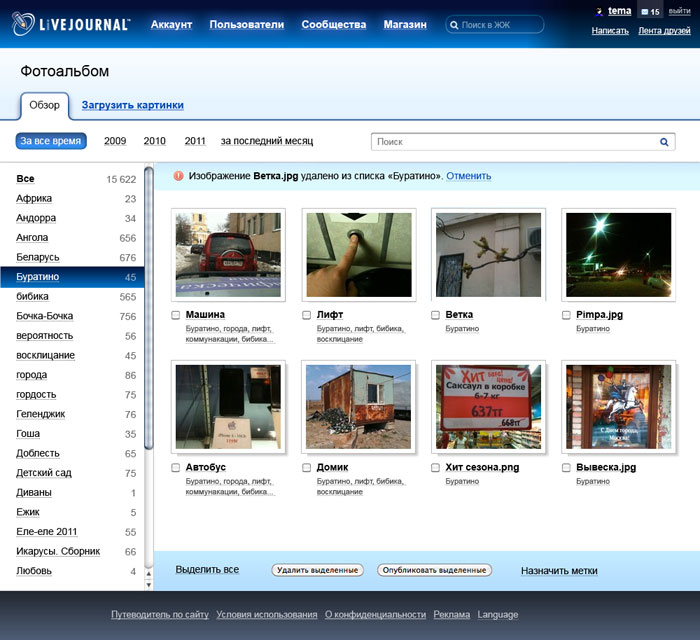700x640 pixels.
Task: Tick the checkbox for Машина photo
Action: pyautogui.click(x=176, y=315)
